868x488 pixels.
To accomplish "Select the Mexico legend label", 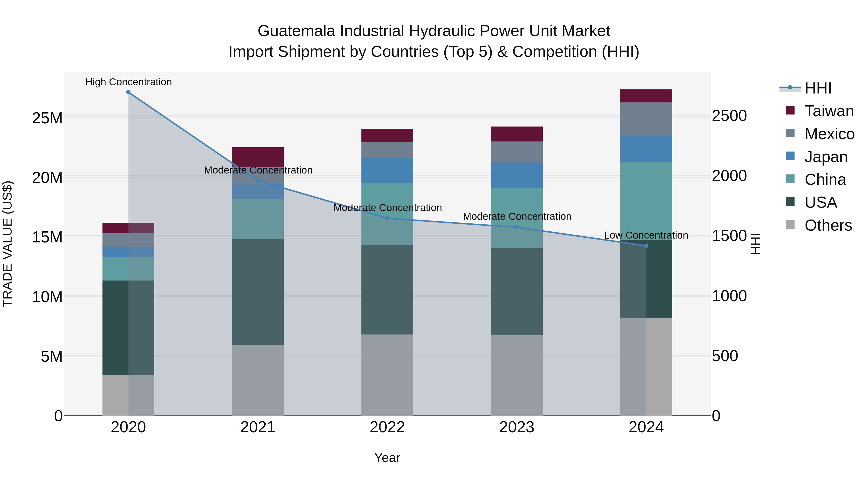I will click(x=830, y=134).
